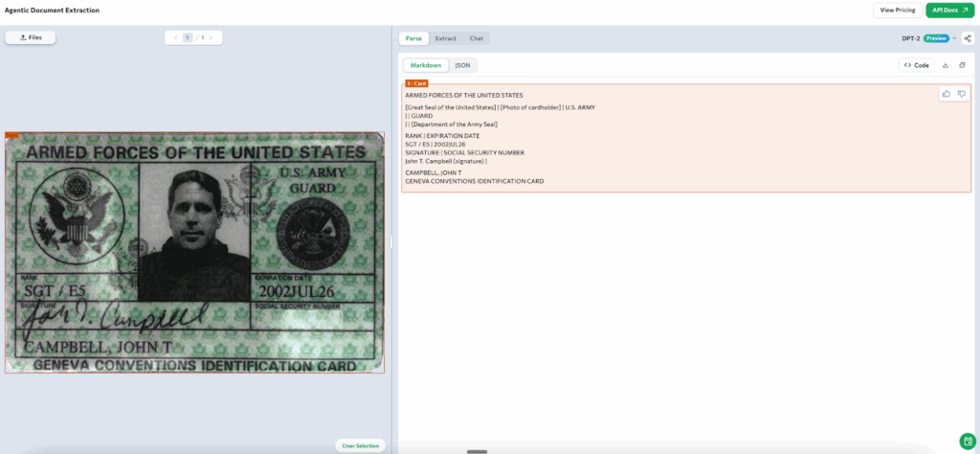The height and width of the screenshot is (454, 980).
Task: Click the ID card image preview
Action: 195,253
